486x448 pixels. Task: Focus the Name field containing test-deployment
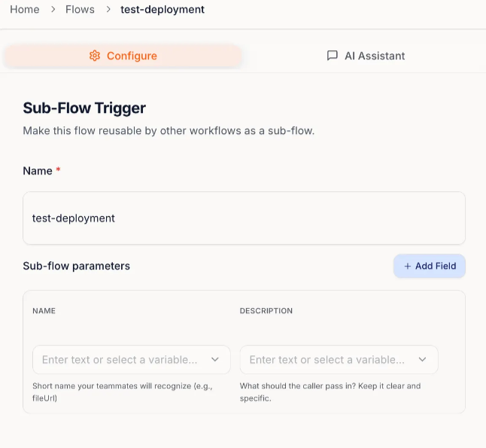pos(244,218)
